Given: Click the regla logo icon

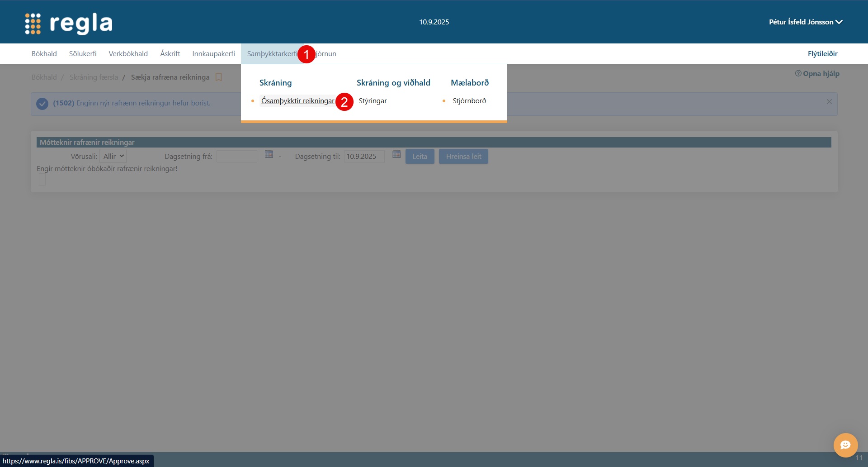Looking at the screenshot, I should [33, 23].
